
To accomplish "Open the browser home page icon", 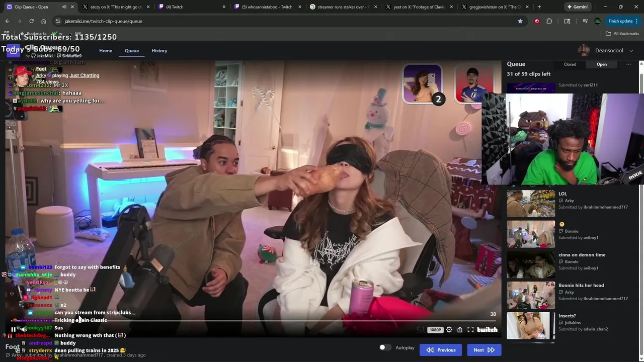I will tap(43, 21).
